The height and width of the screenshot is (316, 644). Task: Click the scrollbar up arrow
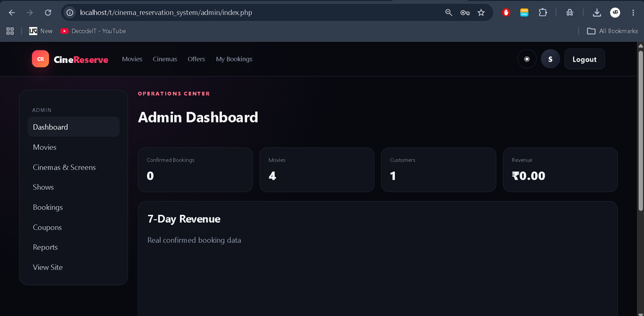[x=640, y=46]
